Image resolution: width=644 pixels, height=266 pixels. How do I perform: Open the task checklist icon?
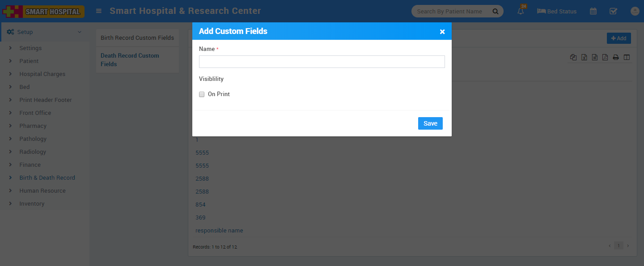614,12
